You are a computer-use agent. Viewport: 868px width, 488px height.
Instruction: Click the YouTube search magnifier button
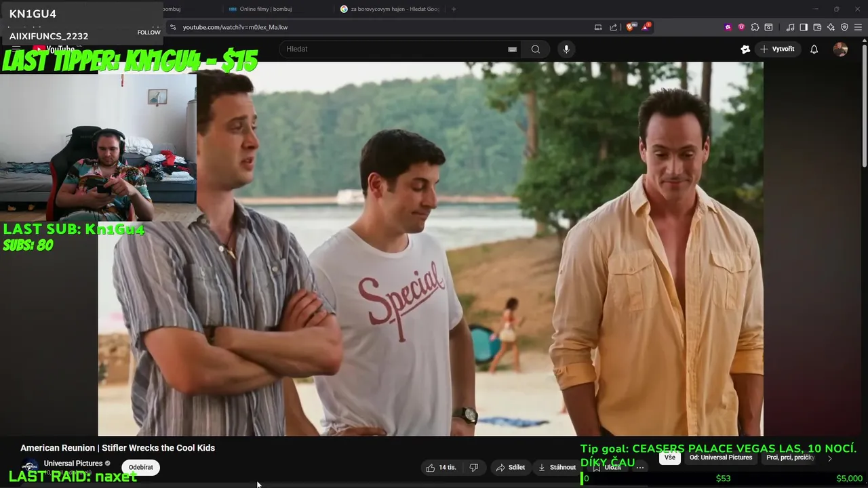(x=536, y=49)
